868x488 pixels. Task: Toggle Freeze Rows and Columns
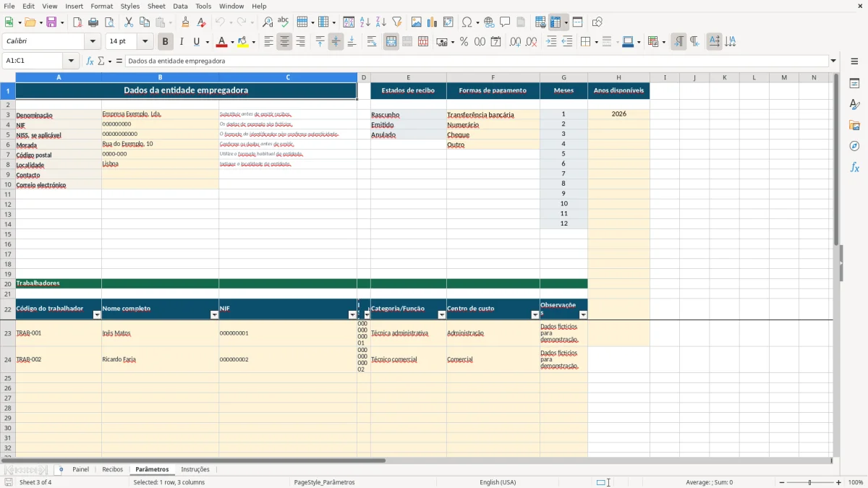[556, 22]
